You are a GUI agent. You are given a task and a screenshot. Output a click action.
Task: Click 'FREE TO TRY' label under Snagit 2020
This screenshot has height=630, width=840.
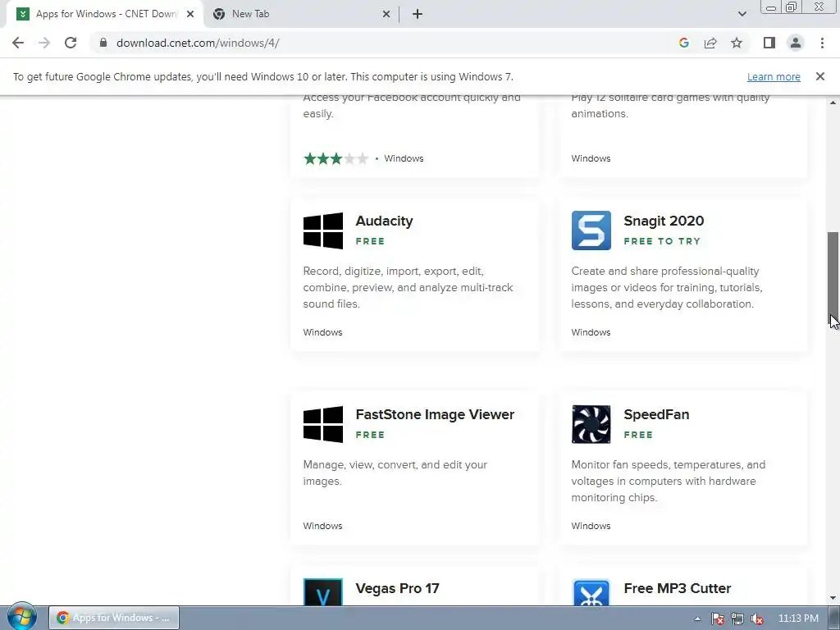click(x=662, y=241)
